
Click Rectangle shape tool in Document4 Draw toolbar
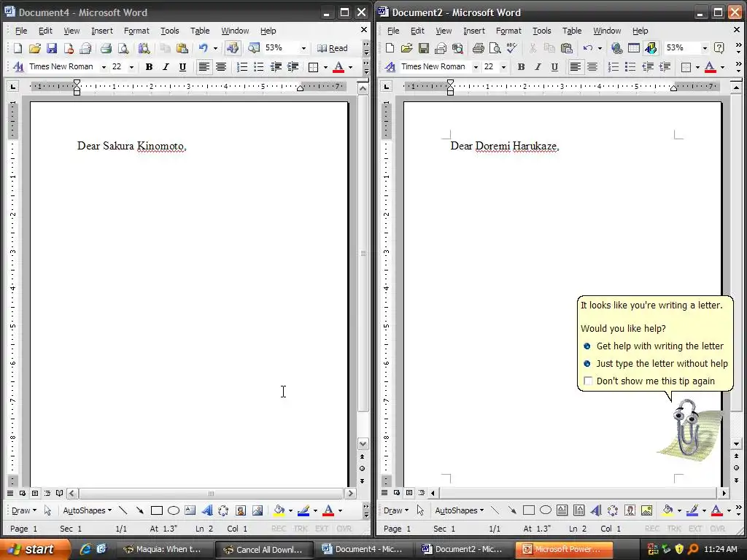[x=156, y=510]
